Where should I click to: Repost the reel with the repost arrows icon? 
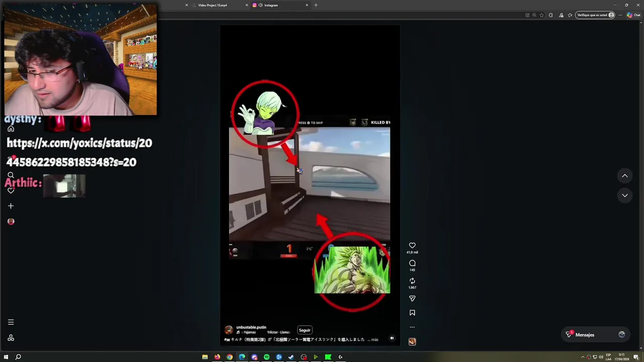tap(412, 281)
